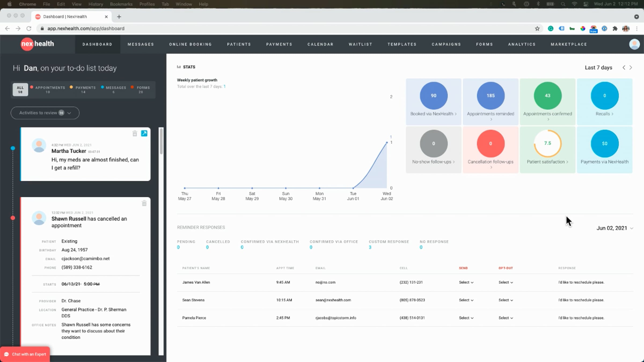Click the No-show follow-ups gray circle
The width and height of the screenshot is (644, 362).
[434, 143]
